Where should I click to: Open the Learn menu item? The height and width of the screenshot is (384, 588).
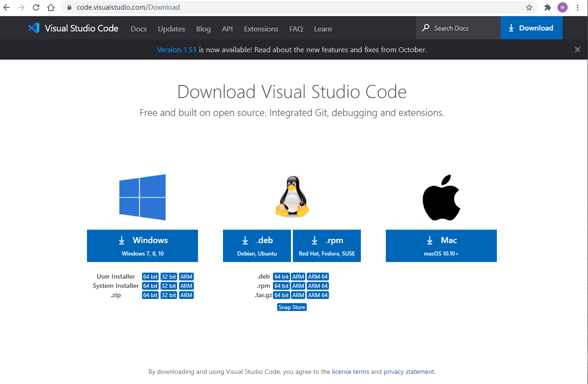tap(323, 29)
